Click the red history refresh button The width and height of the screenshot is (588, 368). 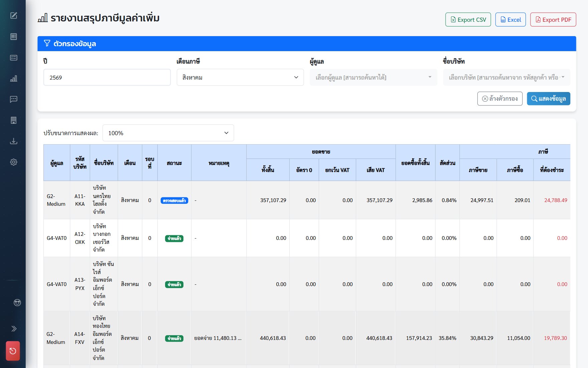pyautogui.click(x=13, y=351)
